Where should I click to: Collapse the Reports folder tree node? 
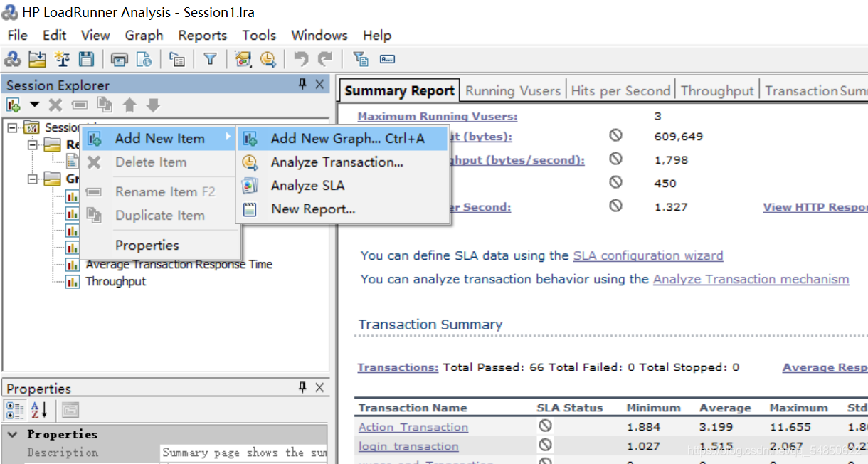pyautogui.click(x=32, y=144)
